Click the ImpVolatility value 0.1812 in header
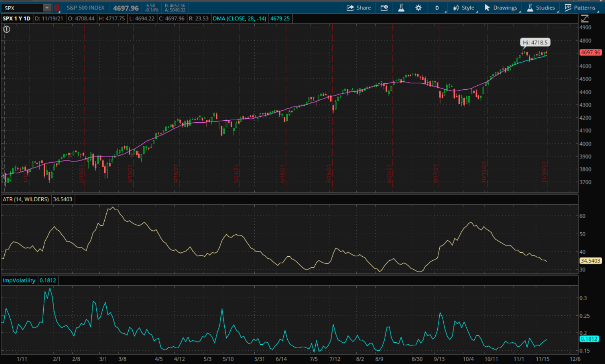 [48, 280]
